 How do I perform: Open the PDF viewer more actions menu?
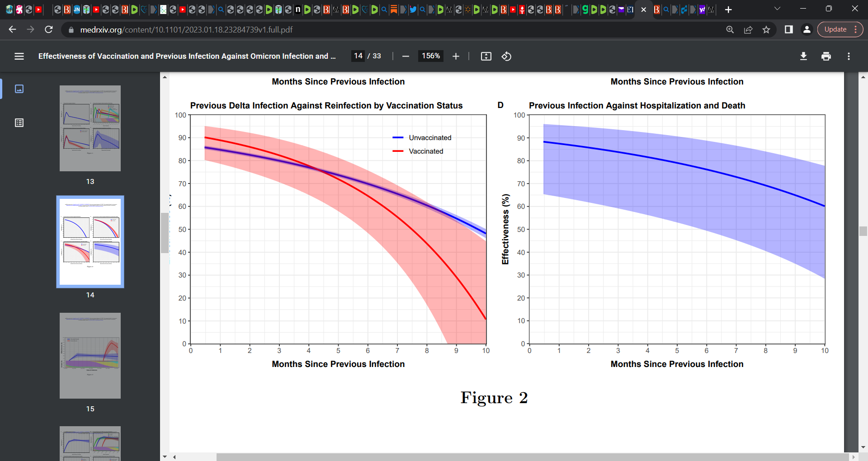coord(849,56)
